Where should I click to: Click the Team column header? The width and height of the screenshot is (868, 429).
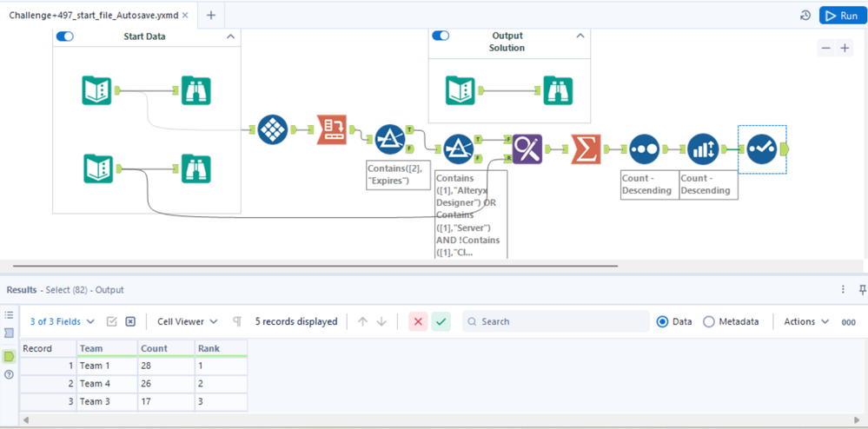click(107, 349)
